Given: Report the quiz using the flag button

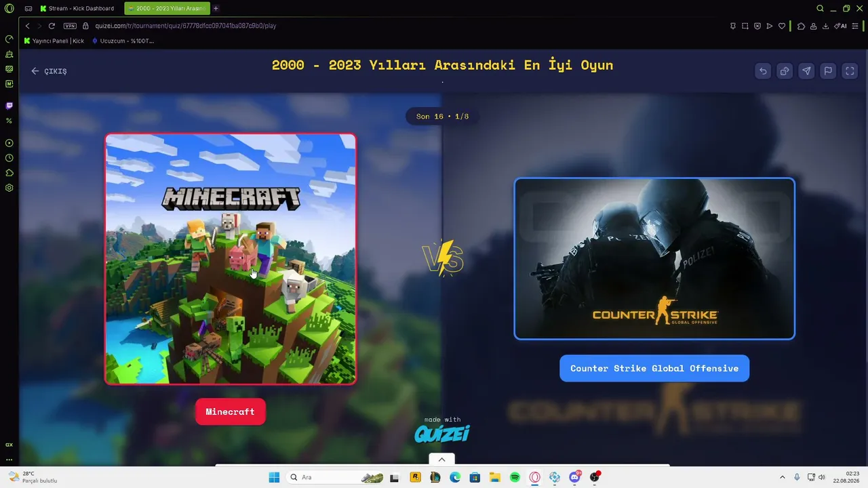Looking at the screenshot, I should (x=828, y=71).
